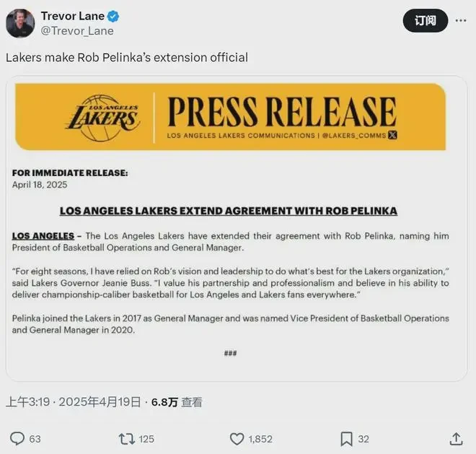Click the Trevor Lane display name
476x454 pixels.
(x=73, y=16)
